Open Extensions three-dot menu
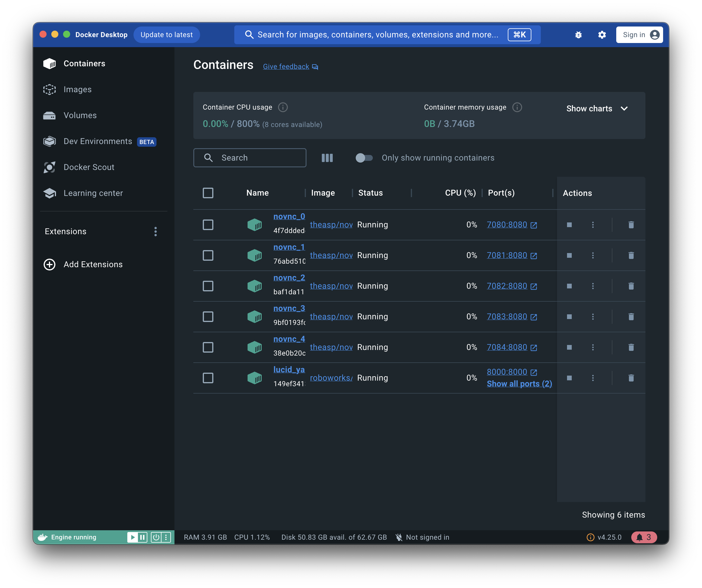Image resolution: width=702 pixels, height=588 pixels. click(155, 232)
